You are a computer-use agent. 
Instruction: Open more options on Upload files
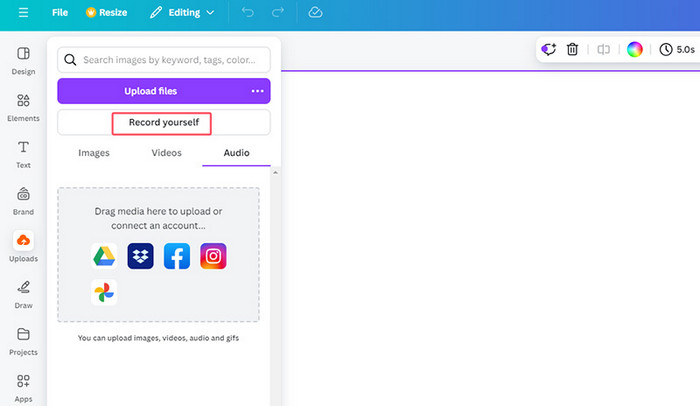click(x=257, y=91)
